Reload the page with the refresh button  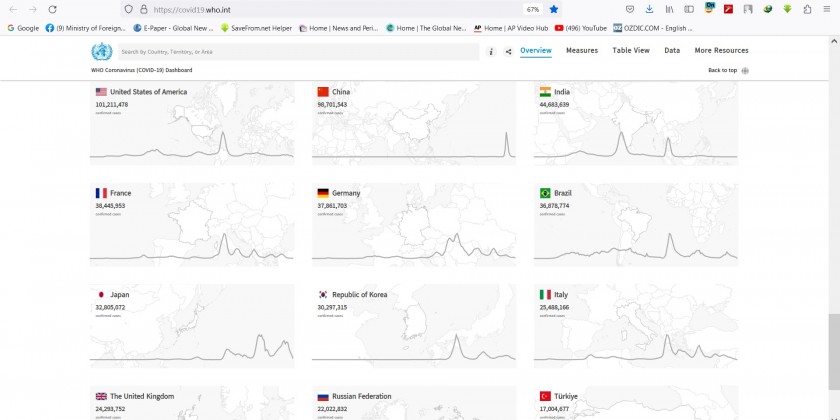click(x=56, y=9)
